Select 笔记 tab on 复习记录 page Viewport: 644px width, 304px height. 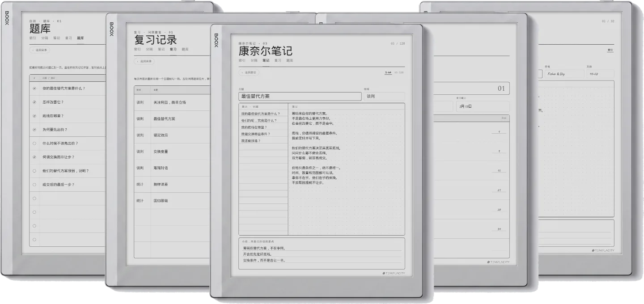(161, 49)
